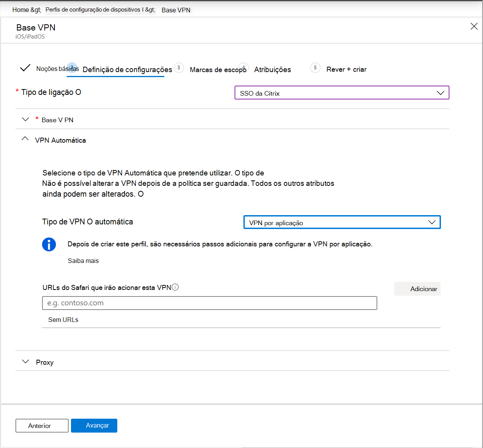Click the Base VPN breadcrumb text
This screenshot has width=483, height=448.
(176, 10)
